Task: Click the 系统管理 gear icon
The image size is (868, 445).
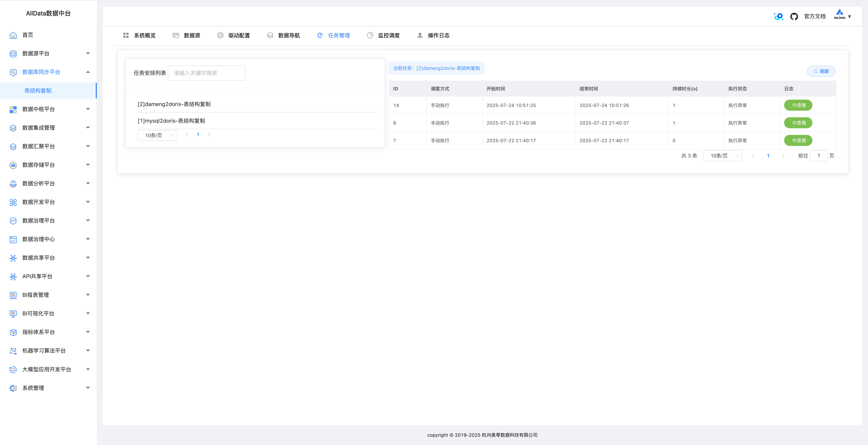Action: tap(13, 388)
